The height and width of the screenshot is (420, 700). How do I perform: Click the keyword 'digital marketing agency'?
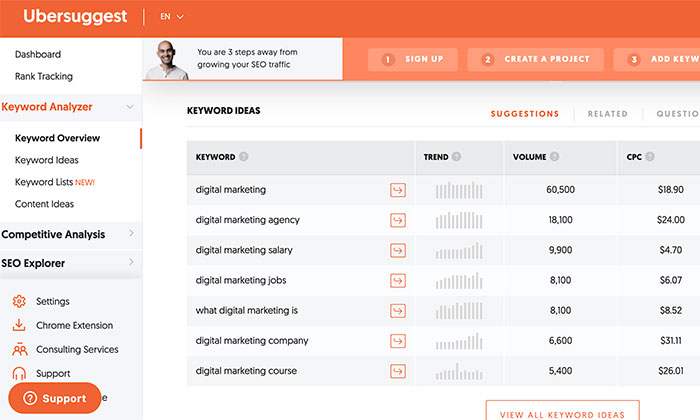coord(248,220)
